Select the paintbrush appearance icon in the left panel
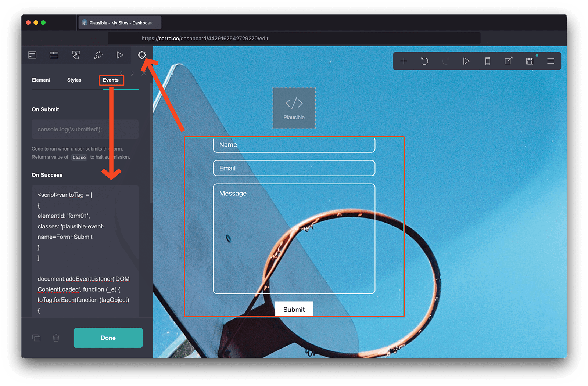Viewport: 588px width, 386px height. point(98,55)
